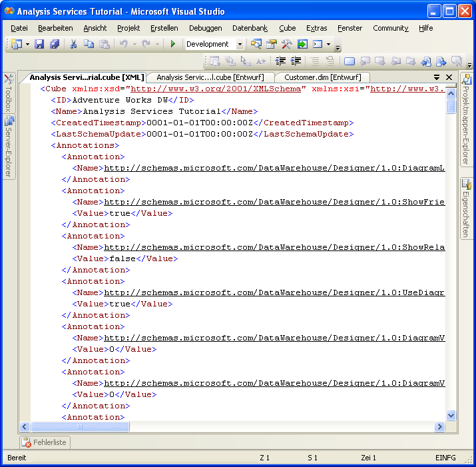Click the XMLSchema namespace URL link
The image size is (476, 467).
coord(215,89)
